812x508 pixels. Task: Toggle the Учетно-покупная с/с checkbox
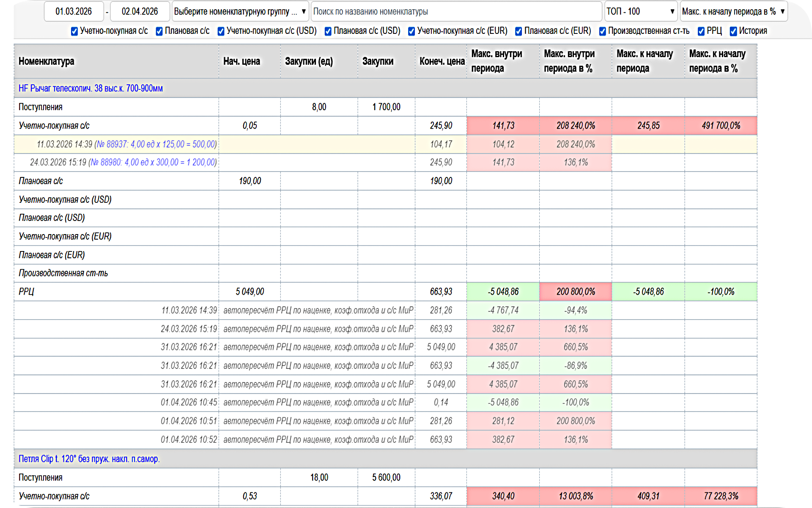tap(74, 31)
